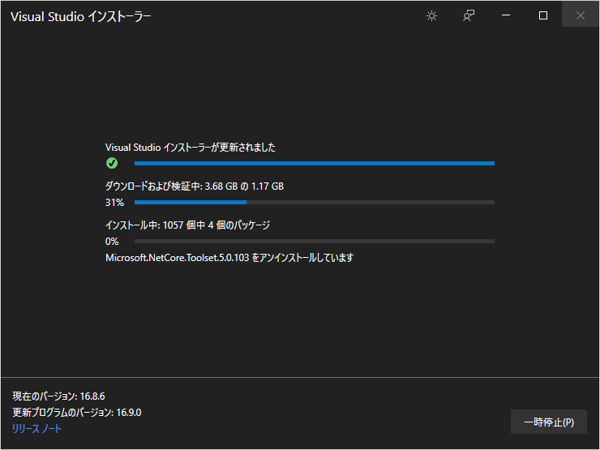Click the completed installer update progress bar
This screenshot has width=600, height=450.
pyautogui.click(x=315, y=163)
